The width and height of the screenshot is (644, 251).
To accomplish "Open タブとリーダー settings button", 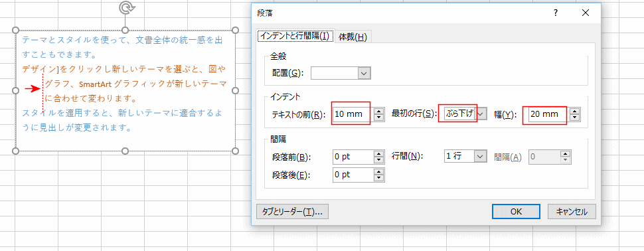I will pyautogui.click(x=292, y=212).
